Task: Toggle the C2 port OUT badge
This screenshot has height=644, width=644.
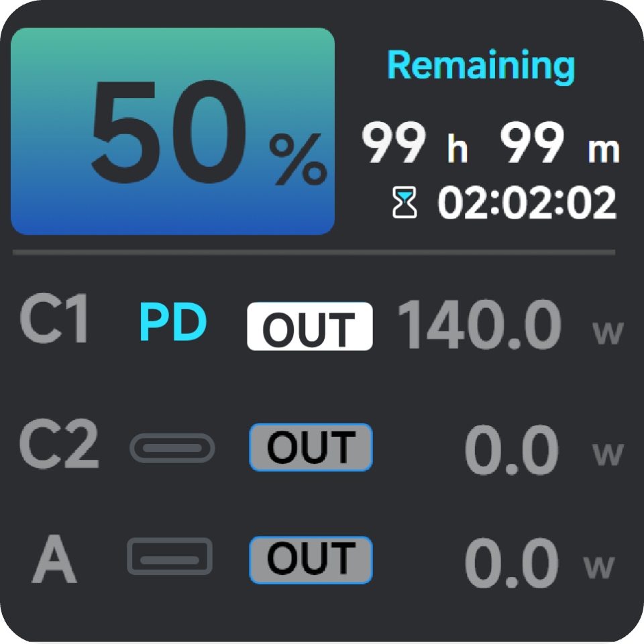Action: click(311, 447)
